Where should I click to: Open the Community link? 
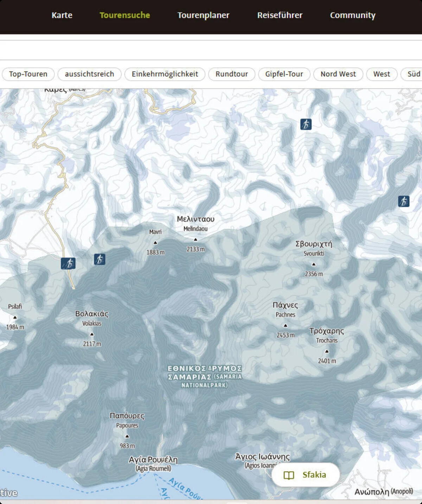[x=352, y=15]
